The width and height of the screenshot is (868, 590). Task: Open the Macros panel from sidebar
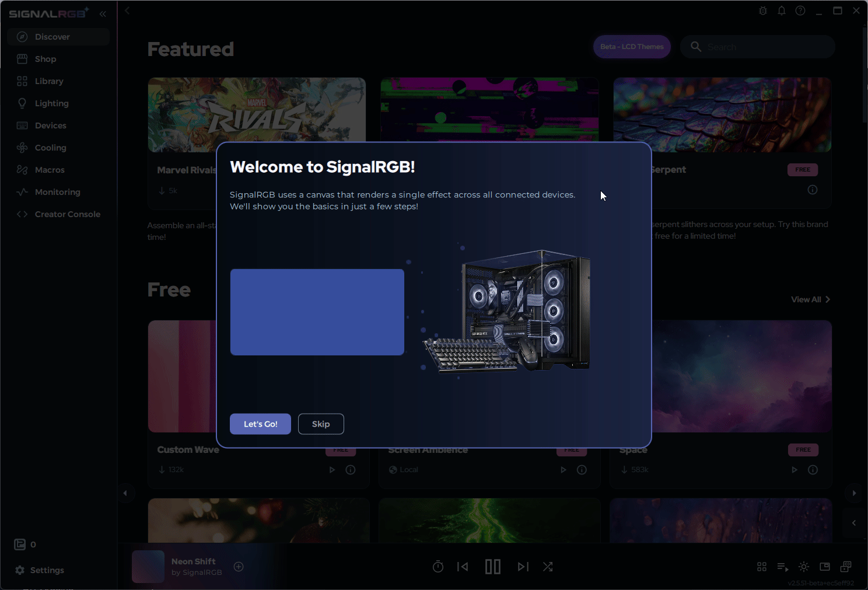pos(49,169)
